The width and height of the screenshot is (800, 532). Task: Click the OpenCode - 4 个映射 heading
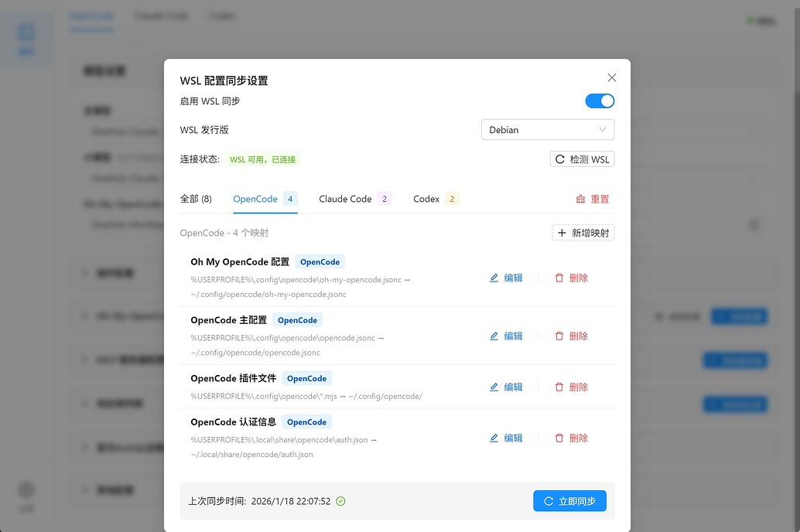click(x=224, y=233)
